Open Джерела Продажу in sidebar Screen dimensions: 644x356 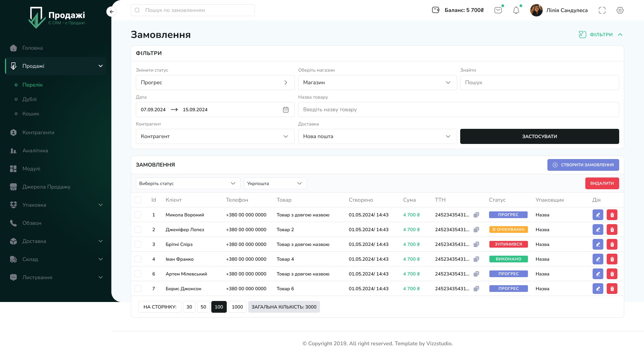point(46,187)
